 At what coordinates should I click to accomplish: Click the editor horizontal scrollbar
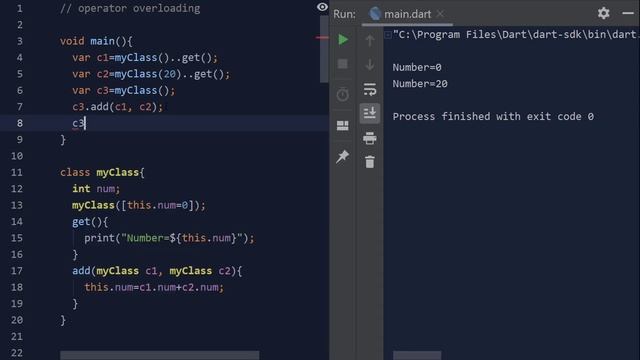[160, 355]
